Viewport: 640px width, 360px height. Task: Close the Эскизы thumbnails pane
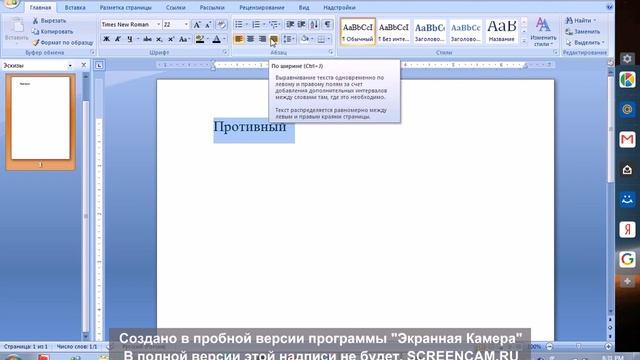pyautogui.click(x=84, y=65)
